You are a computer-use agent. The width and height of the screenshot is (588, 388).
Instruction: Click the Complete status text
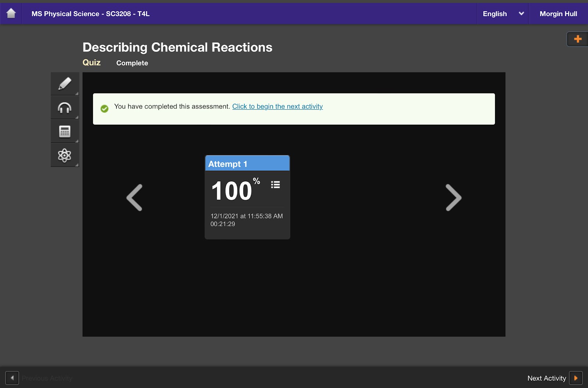click(x=132, y=63)
